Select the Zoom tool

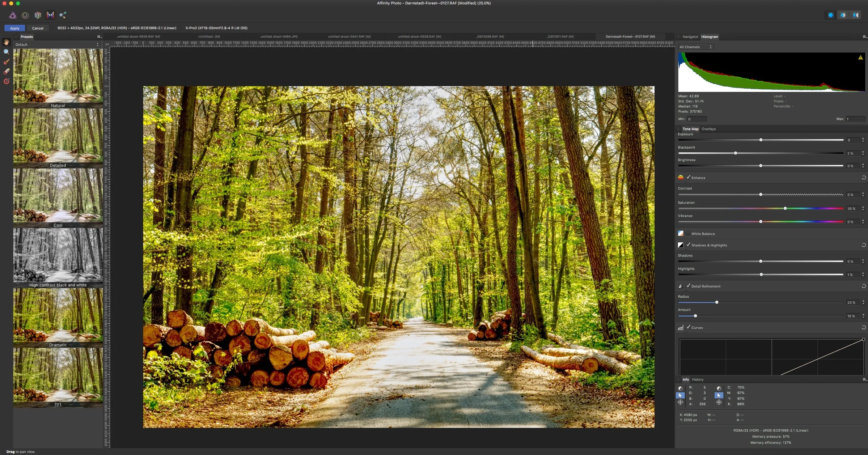click(6, 52)
